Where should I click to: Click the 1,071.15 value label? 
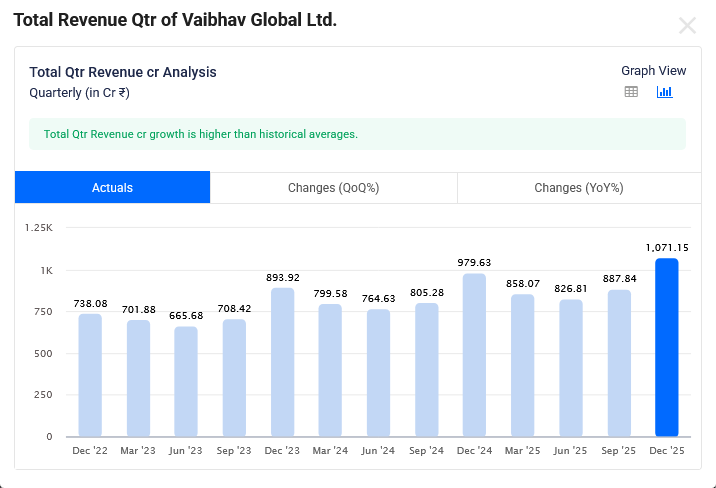click(667, 248)
